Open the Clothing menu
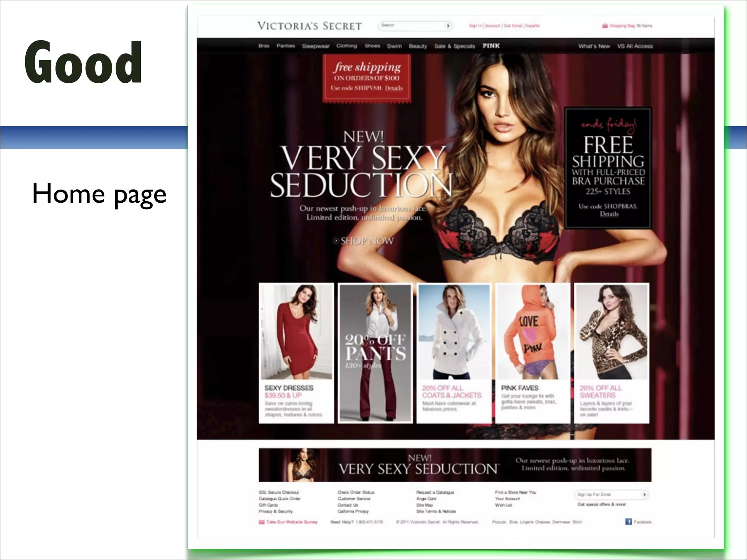 (x=347, y=46)
